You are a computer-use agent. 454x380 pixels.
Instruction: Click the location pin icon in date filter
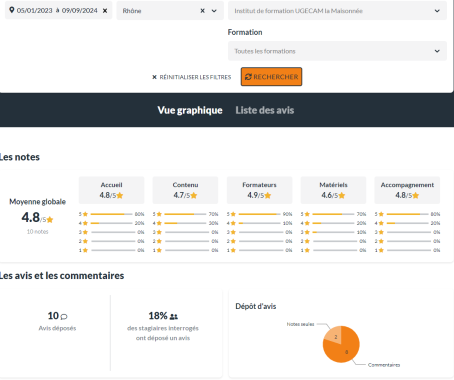pos(12,10)
